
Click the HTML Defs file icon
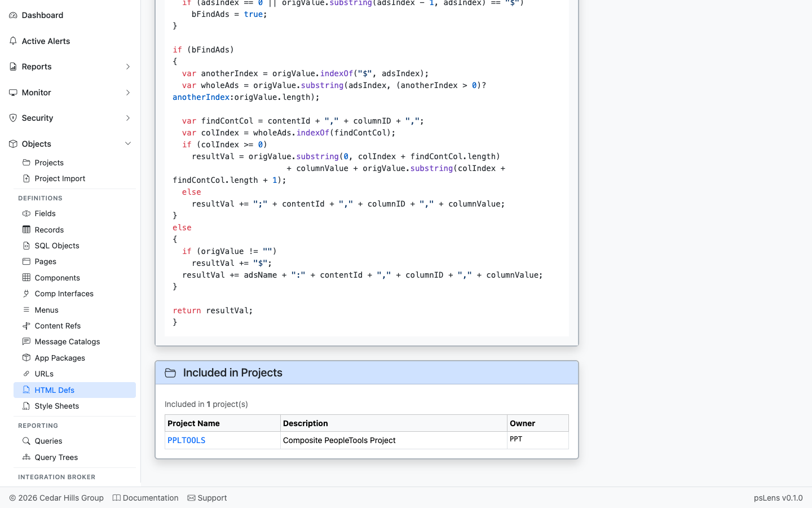[x=27, y=390]
